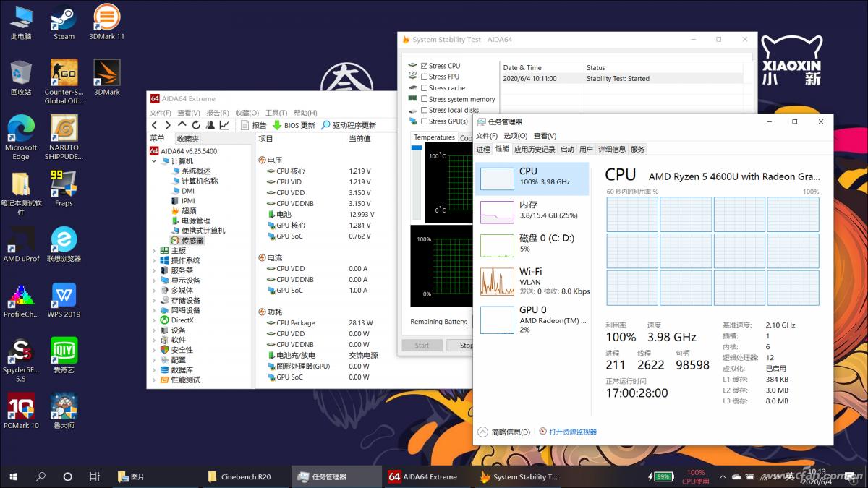Click the refresh icon in AIDA64 toolbar
This screenshot has height=488, width=868.
coord(196,125)
